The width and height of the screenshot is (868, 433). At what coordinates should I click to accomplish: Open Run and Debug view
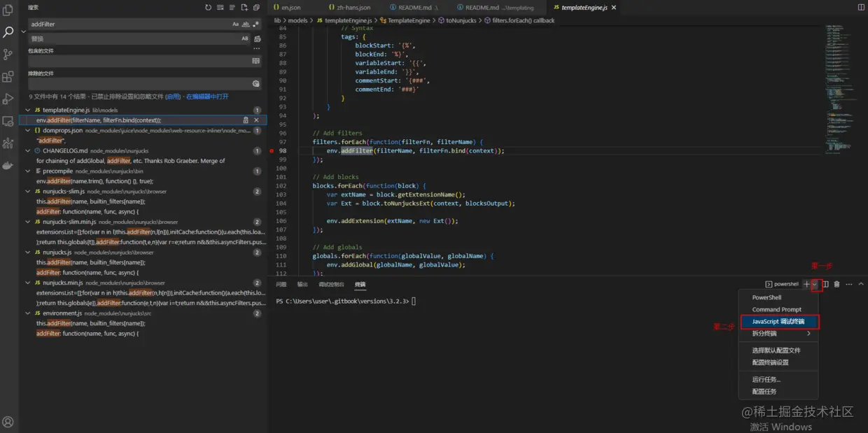pyautogui.click(x=8, y=99)
